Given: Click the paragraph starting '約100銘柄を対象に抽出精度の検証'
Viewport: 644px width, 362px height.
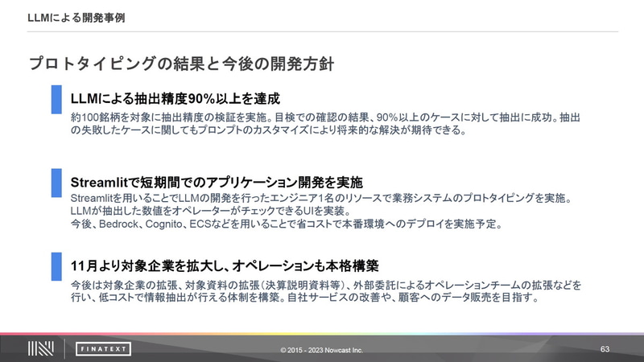Looking at the screenshot, I should 325,124.
